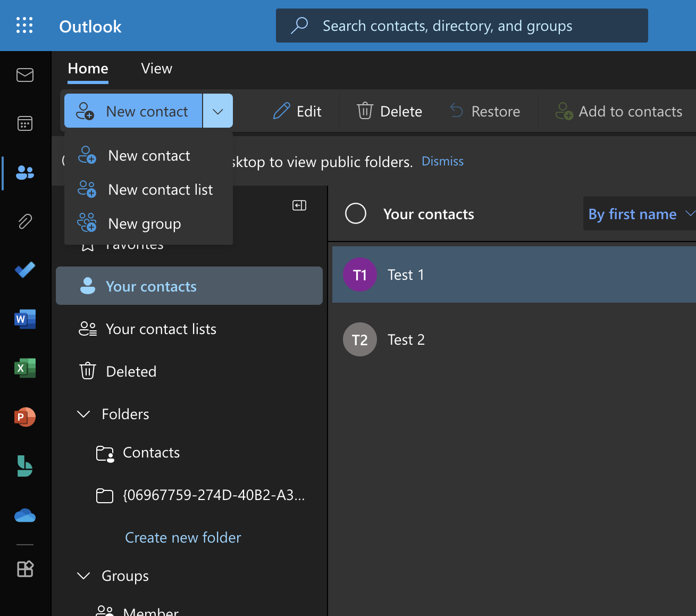Open Files paperclip icon in left rail

point(25,221)
